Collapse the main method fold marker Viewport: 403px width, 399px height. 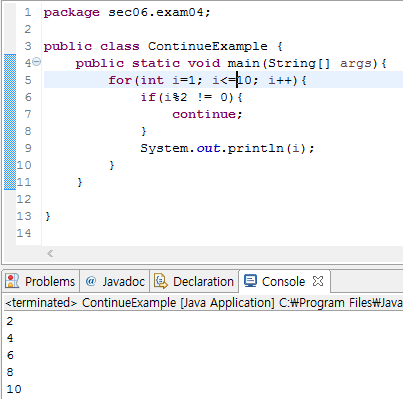tap(36, 62)
